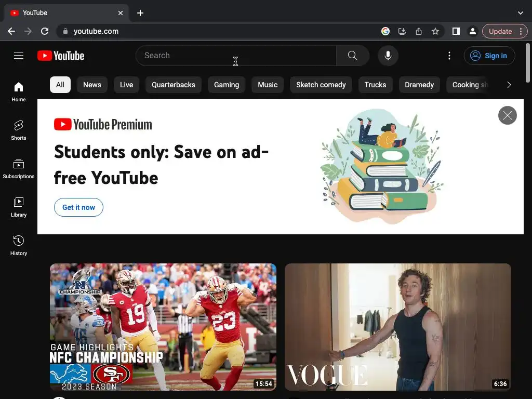Start voice search with microphone

point(388,55)
